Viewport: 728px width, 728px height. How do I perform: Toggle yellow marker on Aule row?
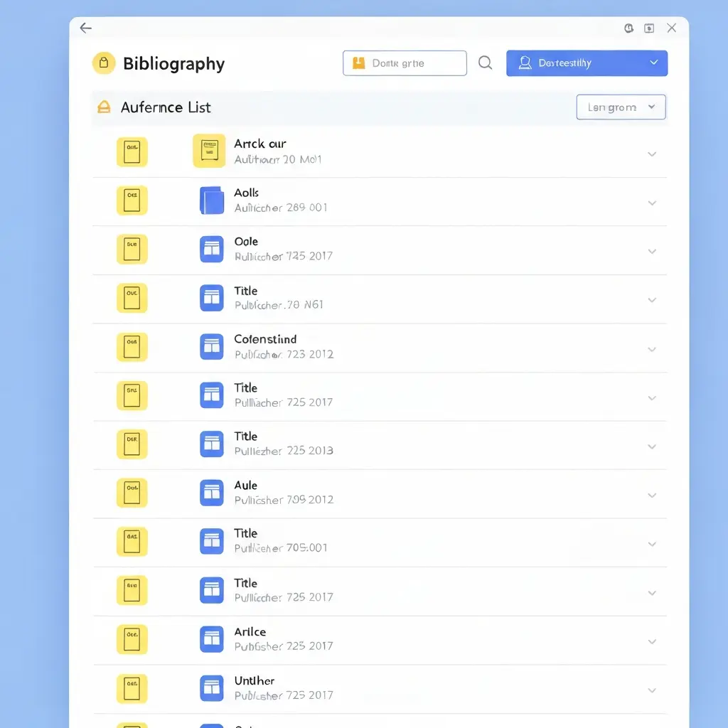coord(132,493)
